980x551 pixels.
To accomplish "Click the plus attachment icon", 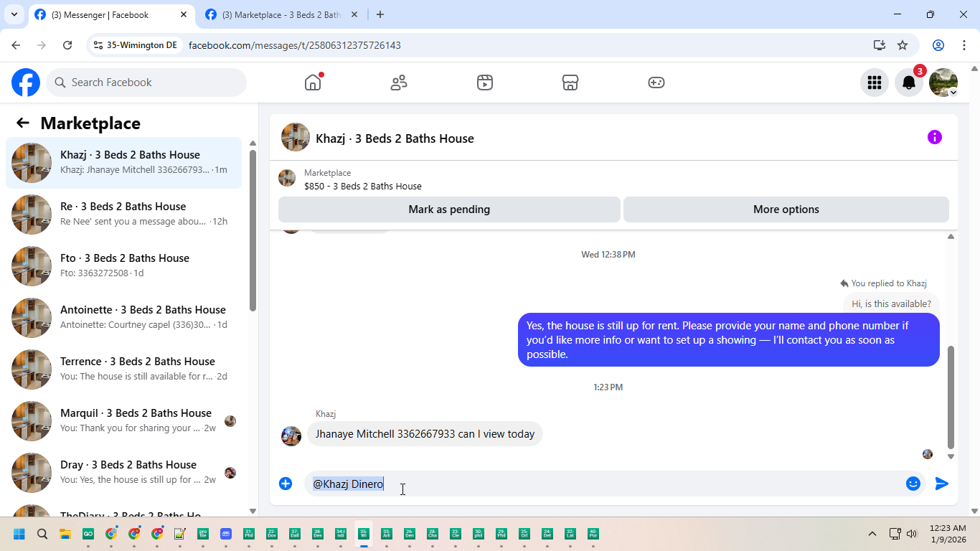I will [x=286, y=484].
